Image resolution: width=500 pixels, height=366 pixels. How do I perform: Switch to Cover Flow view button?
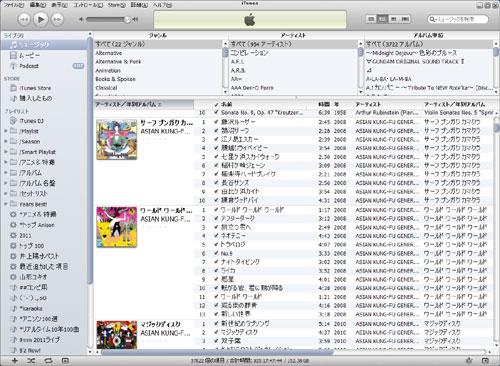405,19
